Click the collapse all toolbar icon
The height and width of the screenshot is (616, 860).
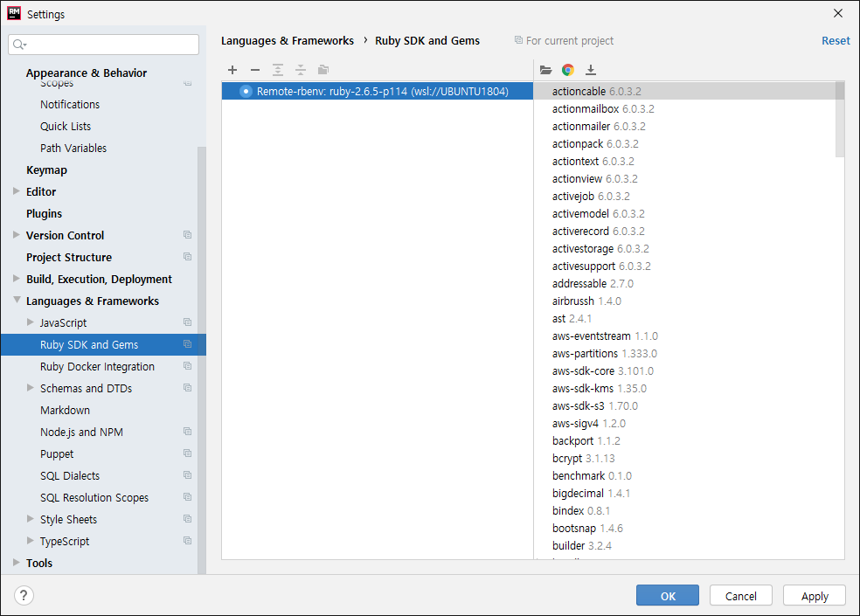tap(301, 70)
